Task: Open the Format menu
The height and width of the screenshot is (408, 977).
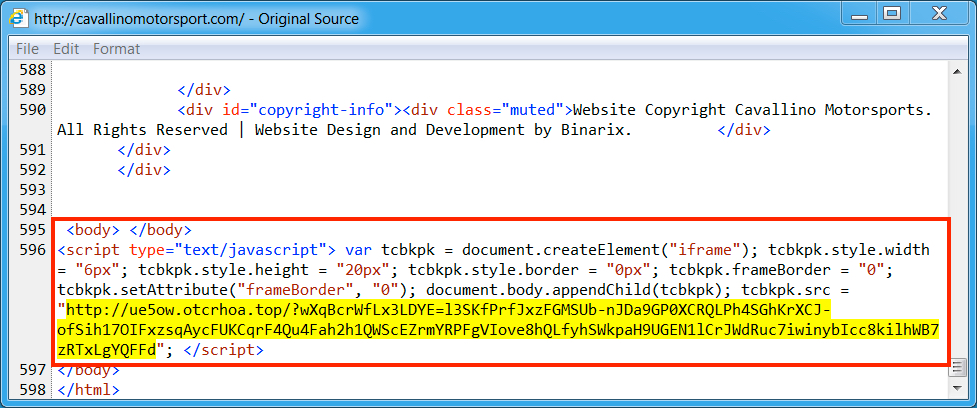Action: 117,49
